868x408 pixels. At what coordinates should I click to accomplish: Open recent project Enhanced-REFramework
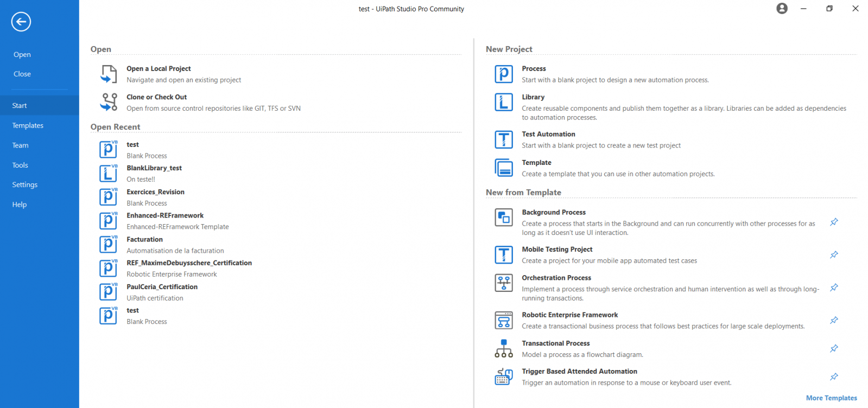tap(165, 215)
